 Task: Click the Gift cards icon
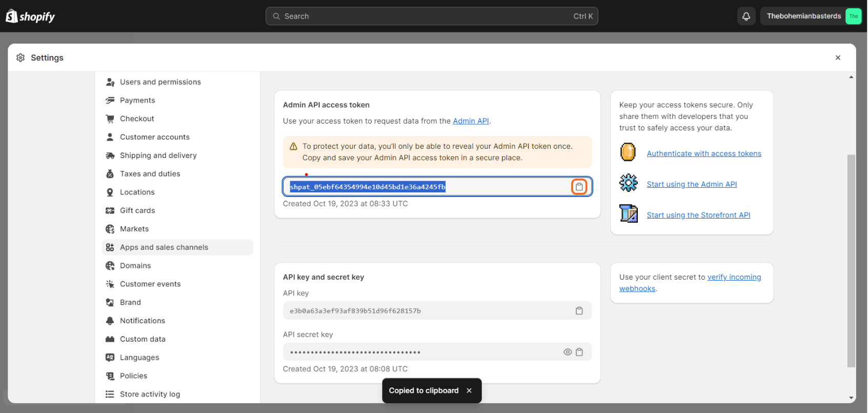[x=110, y=211]
